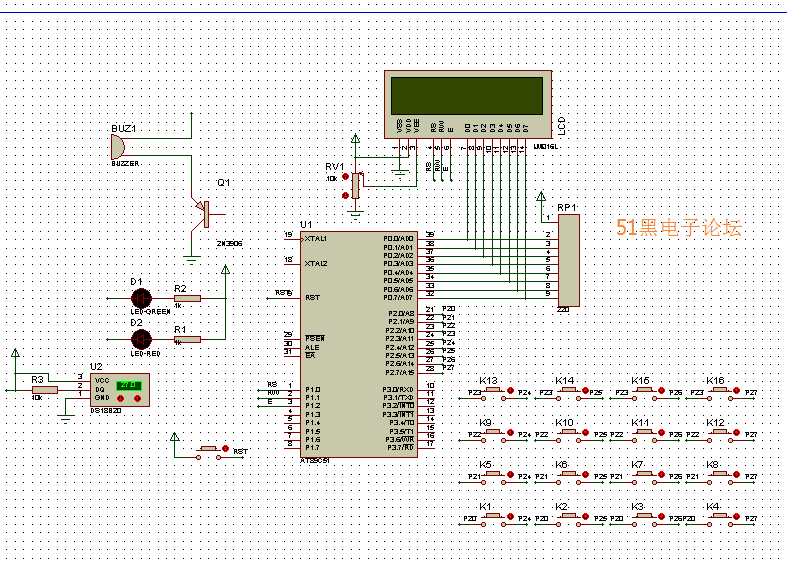The height and width of the screenshot is (564, 787).
Task: Select the ground symbol below transistor Q1
Action: 191,260
